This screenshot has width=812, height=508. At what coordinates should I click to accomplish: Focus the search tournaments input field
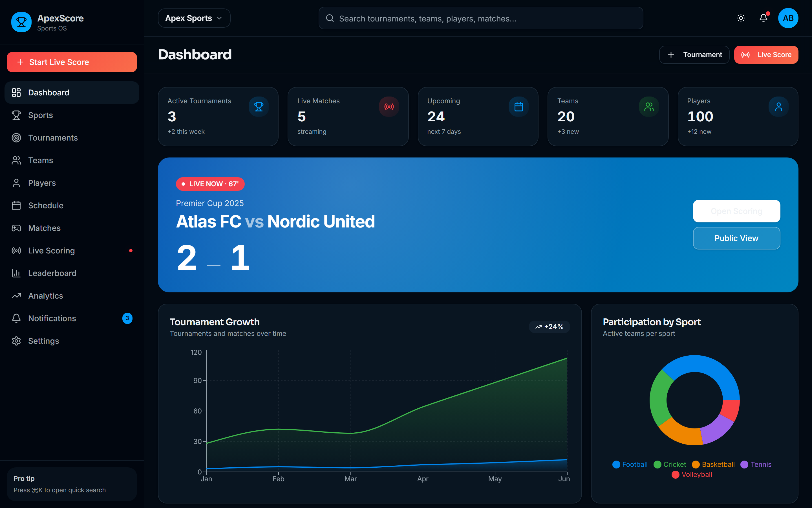tap(480, 18)
